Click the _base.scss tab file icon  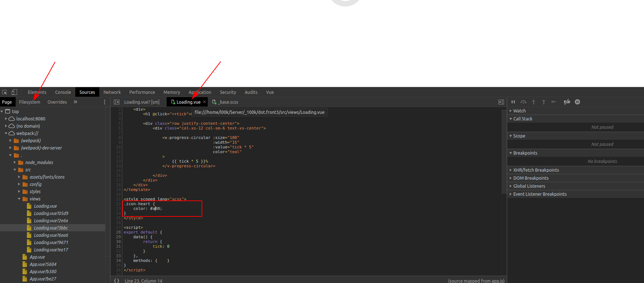(214, 102)
